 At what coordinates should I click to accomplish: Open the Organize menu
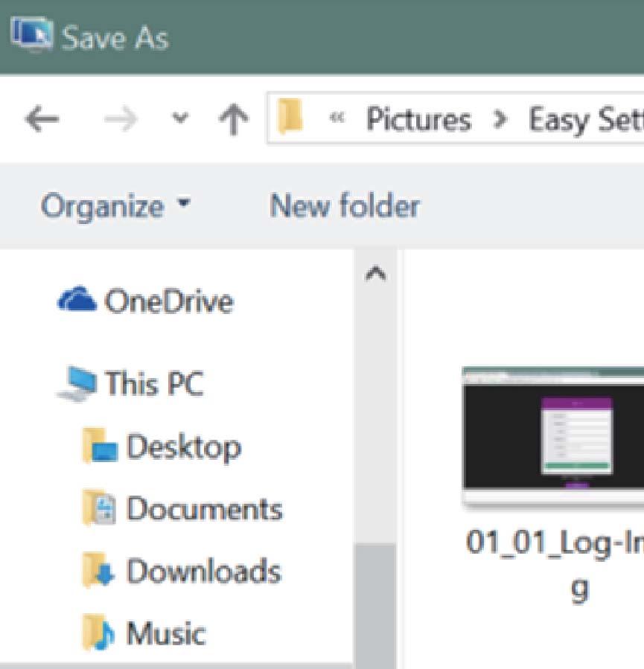(x=115, y=206)
